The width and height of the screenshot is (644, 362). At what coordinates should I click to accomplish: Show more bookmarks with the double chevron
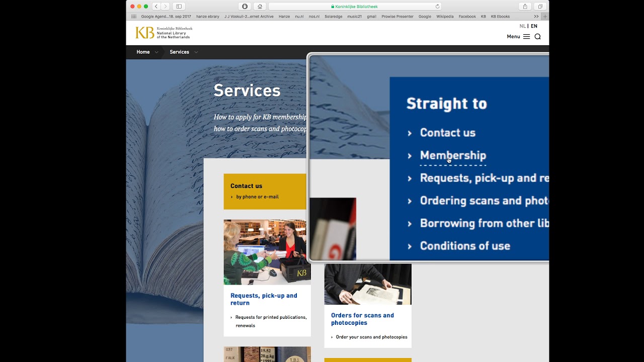536,17
